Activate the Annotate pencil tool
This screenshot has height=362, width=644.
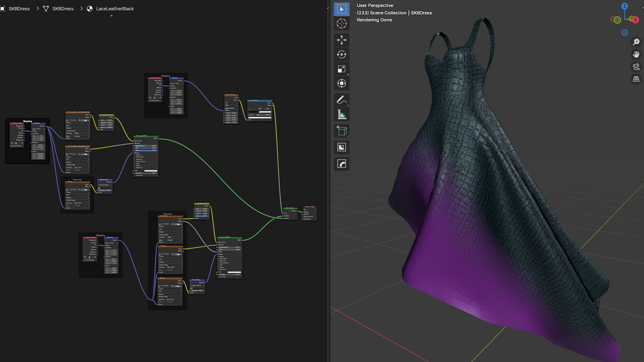(341, 100)
